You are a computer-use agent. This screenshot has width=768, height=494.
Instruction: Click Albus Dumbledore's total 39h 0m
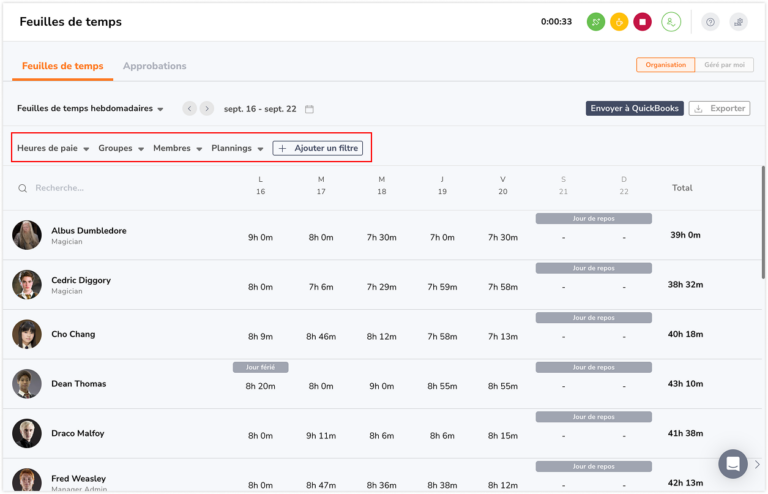pos(685,235)
